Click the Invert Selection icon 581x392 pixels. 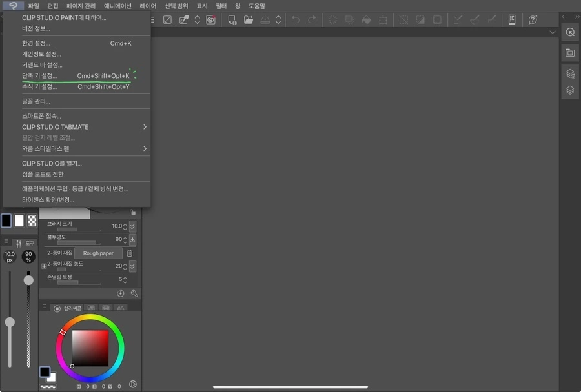click(420, 19)
